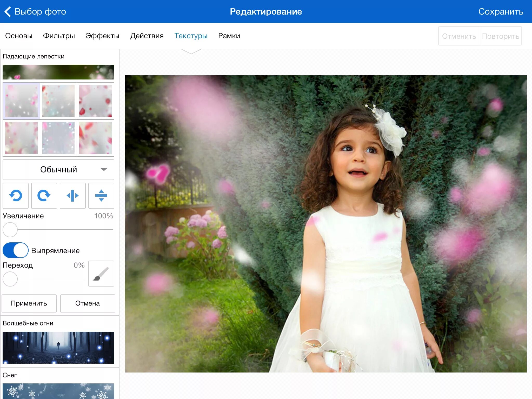Switch to the Эффекты tab
This screenshot has height=399, width=532.
102,36
